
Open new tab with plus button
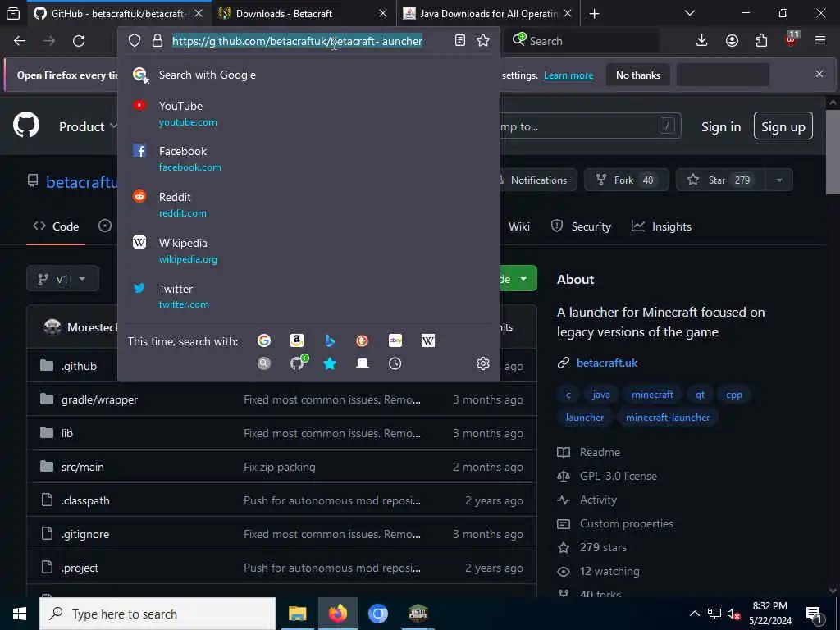tap(594, 14)
